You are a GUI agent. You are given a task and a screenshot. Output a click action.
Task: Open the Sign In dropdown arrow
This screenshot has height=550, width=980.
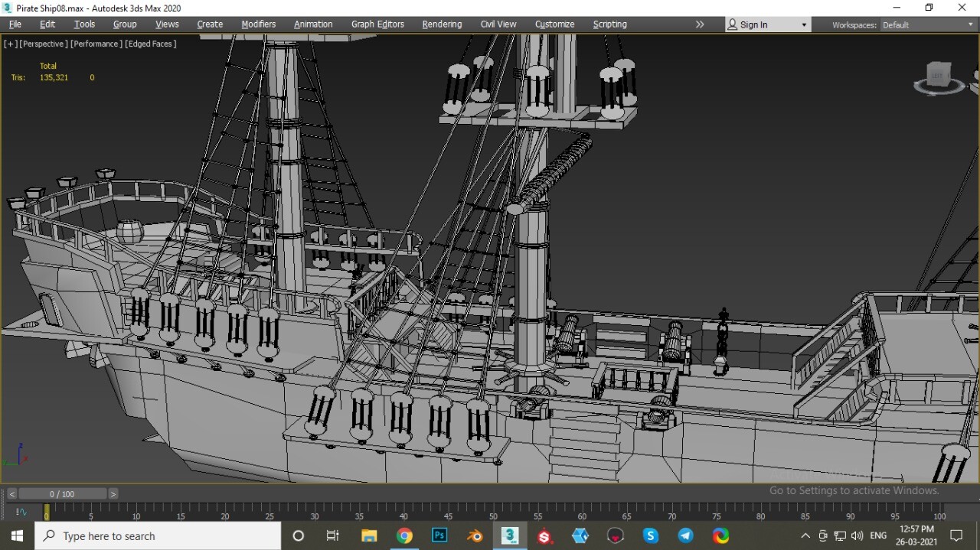click(804, 25)
